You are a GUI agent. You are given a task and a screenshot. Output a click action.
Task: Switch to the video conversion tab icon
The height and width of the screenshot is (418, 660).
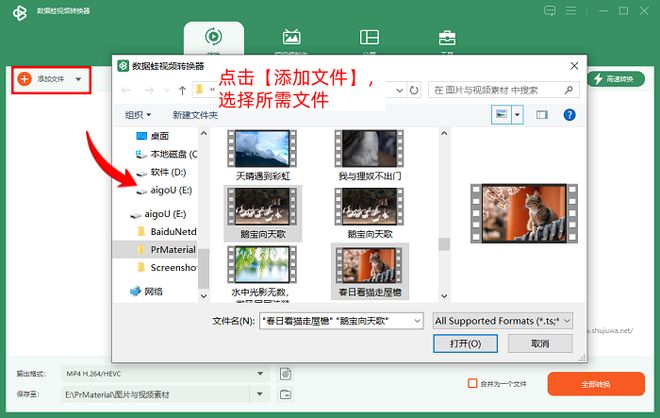(x=213, y=37)
